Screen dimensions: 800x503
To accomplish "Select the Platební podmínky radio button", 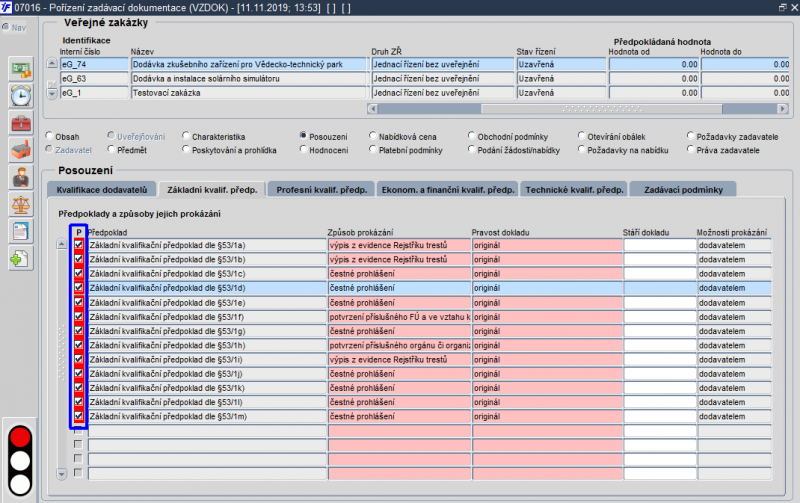I will [x=372, y=149].
